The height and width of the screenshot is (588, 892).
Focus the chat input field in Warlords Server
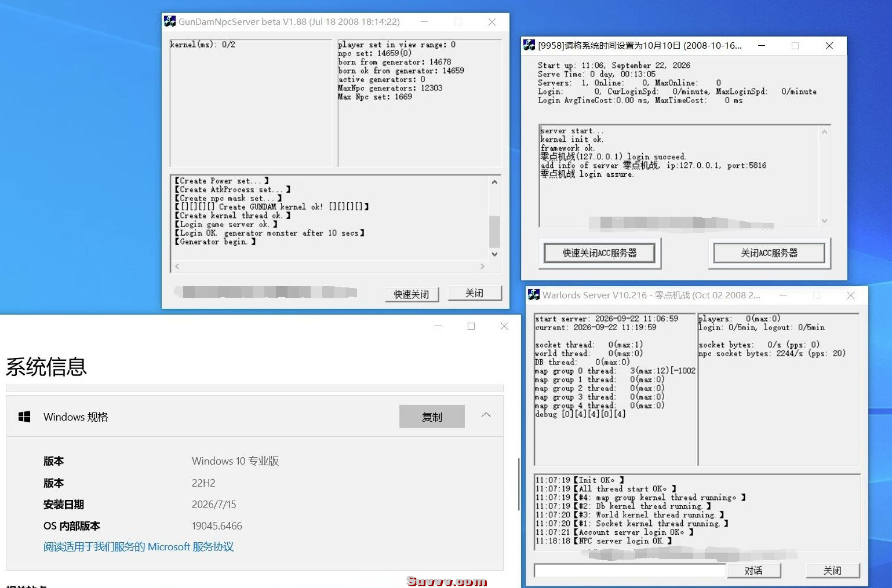[x=629, y=571]
